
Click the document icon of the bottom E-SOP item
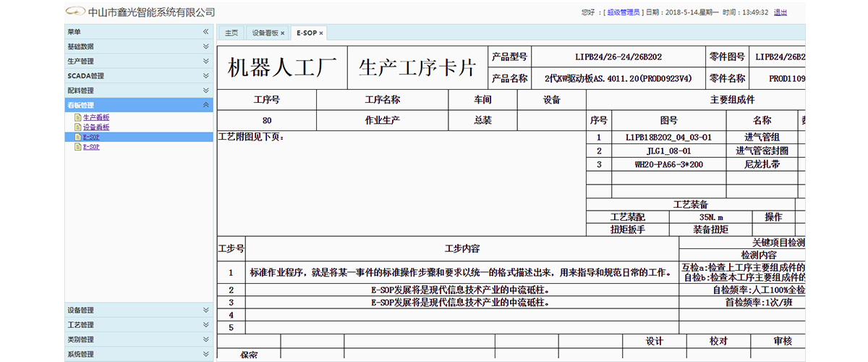tap(78, 147)
